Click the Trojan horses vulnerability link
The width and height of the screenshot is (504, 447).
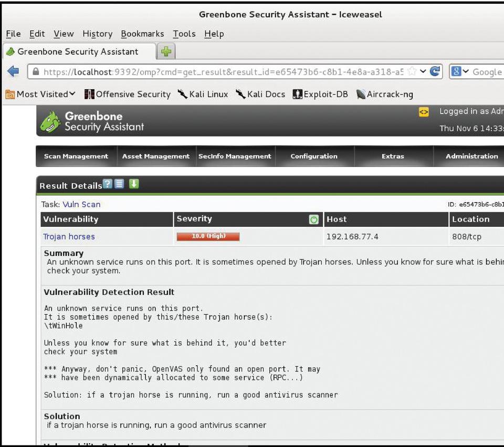pos(69,237)
